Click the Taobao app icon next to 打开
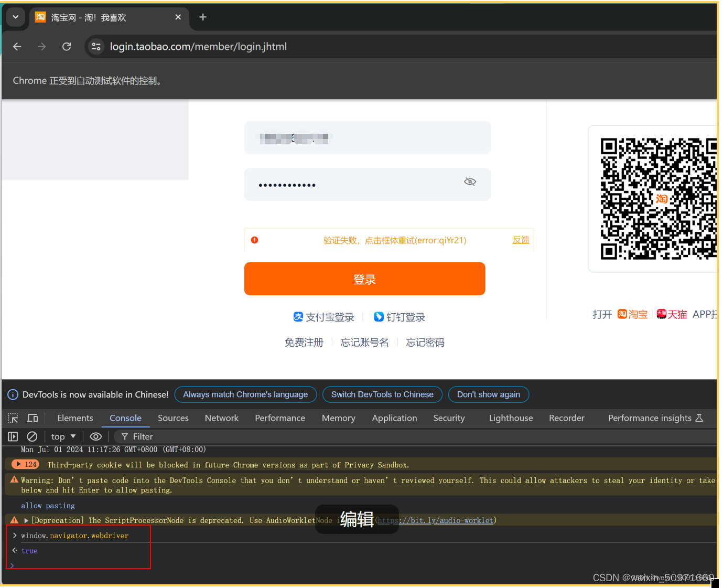723x588 pixels. [x=621, y=314]
